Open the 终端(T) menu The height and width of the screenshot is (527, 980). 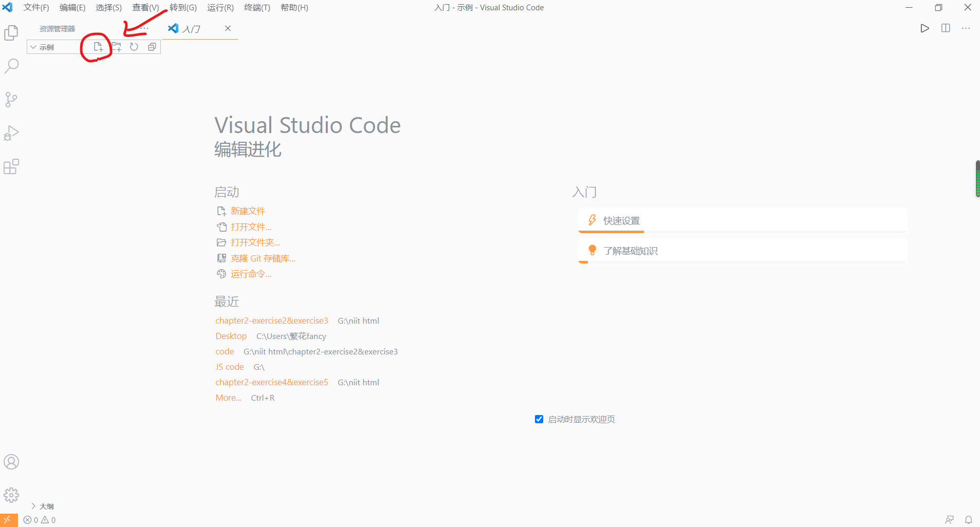point(257,8)
